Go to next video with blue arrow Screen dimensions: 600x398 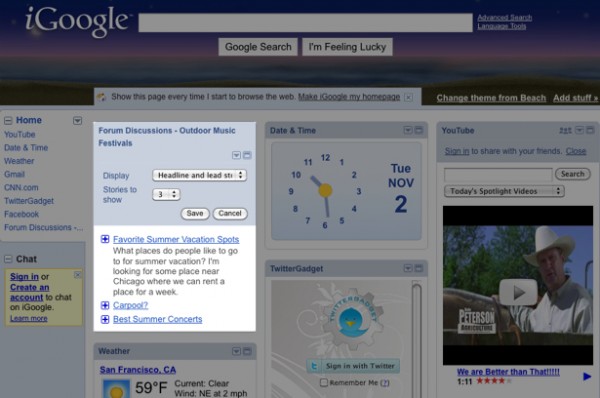point(587,377)
